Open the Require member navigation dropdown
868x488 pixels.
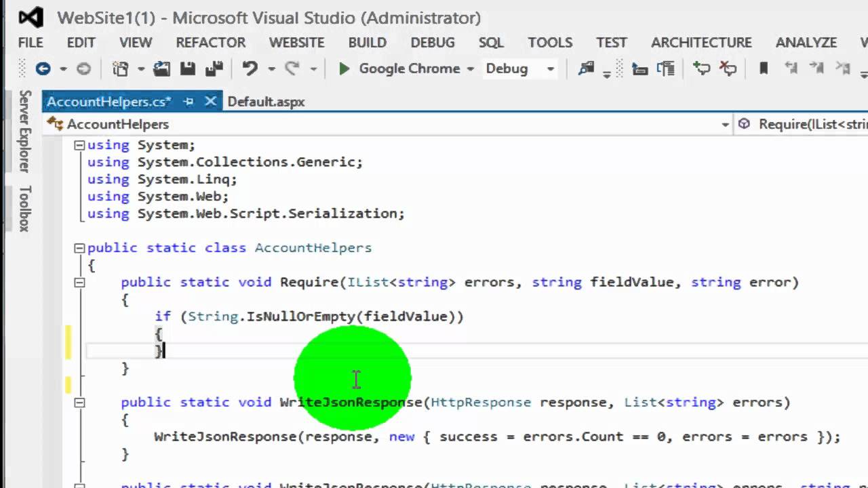click(802, 124)
